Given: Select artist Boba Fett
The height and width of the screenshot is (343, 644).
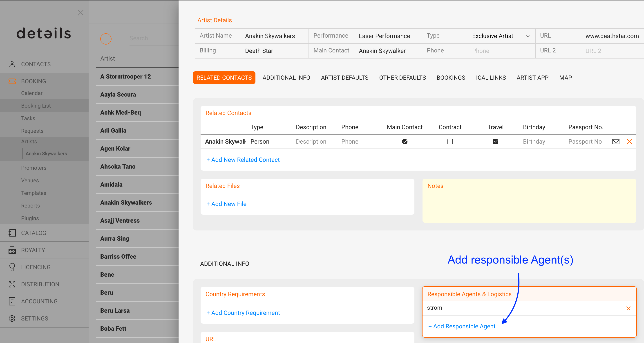Looking at the screenshot, I should tap(113, 329).
